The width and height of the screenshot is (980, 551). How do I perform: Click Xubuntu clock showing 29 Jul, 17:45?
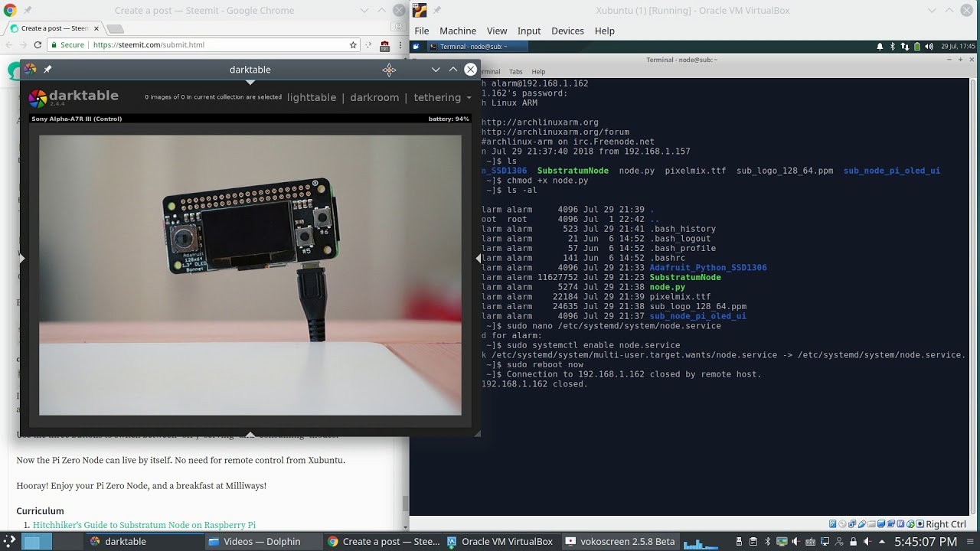958,47
